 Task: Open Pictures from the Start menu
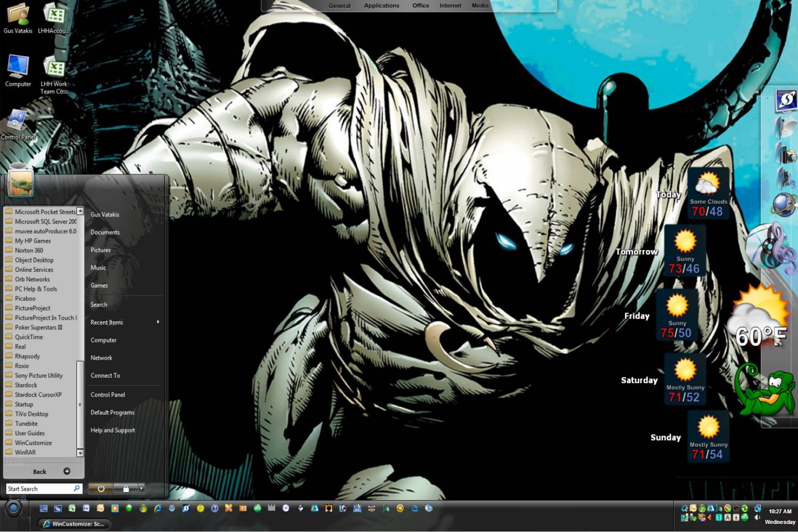pyautogui.click(x=101, y=250)
